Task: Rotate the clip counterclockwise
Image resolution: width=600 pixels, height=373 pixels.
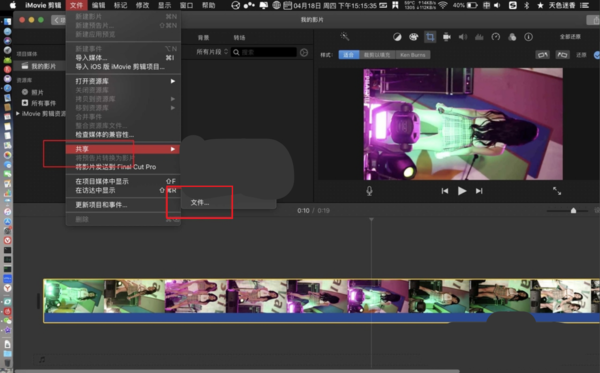Action: (542, 55)
